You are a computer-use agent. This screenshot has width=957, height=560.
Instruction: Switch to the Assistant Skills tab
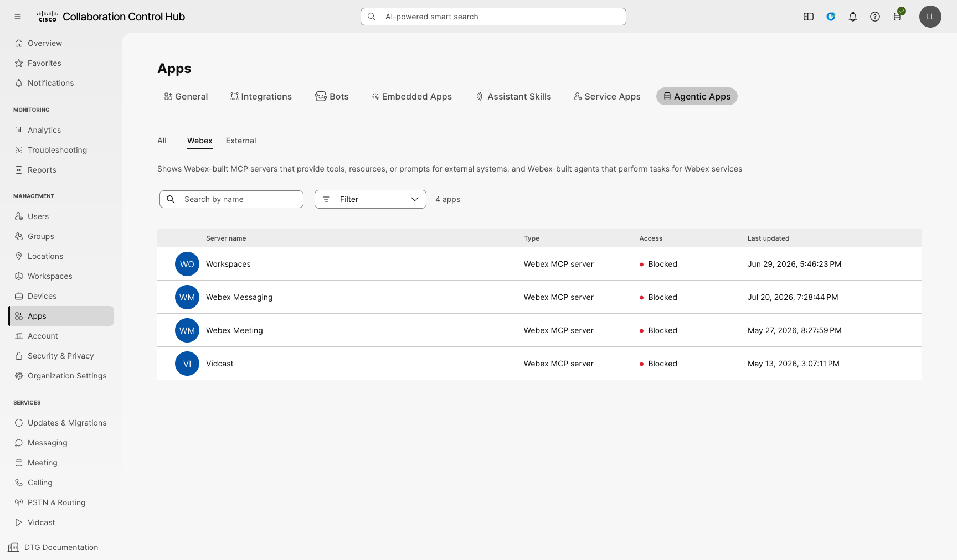pyautogui.click(x=513, y=96)
